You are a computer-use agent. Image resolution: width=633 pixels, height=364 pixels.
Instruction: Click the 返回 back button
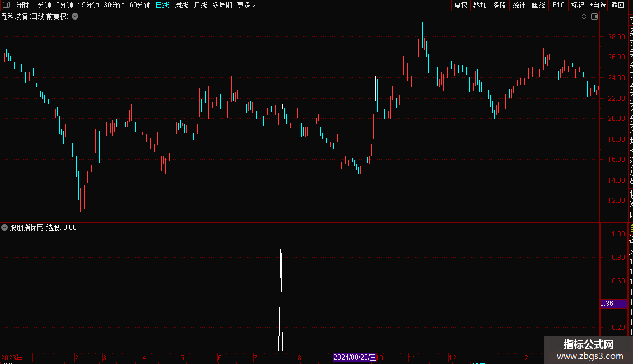tap(618, 5)
